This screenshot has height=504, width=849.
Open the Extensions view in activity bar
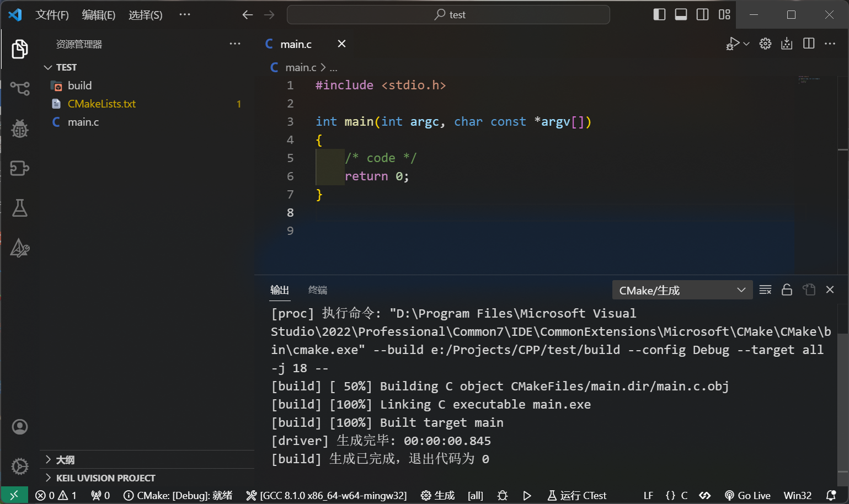point(20,168)
